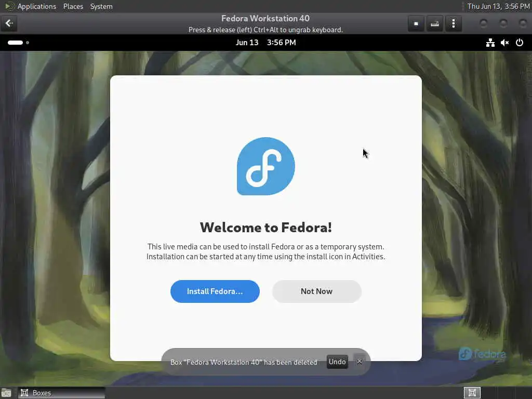Image resolution: width=532 pixels, height=399 pixels.
Task: Click show desktop icon in bottom taskbar
Action: pos(6,393)
